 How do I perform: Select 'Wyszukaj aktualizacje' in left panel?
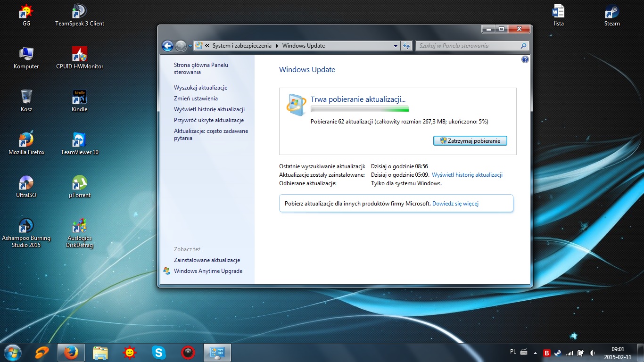[x=200, y=88]
